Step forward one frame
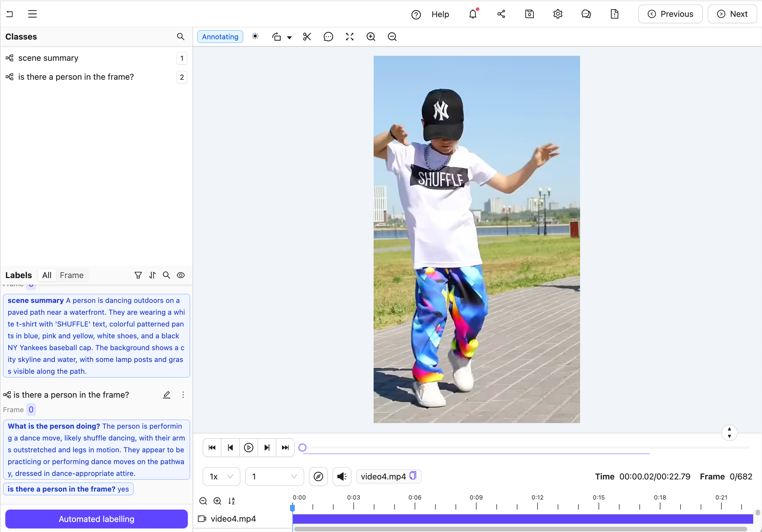 (x=267, y=448)
